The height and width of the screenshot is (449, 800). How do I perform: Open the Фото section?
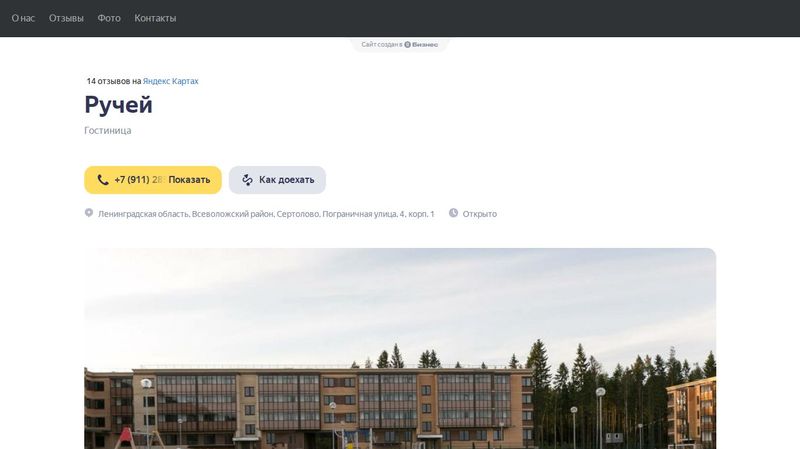point(109,18)
